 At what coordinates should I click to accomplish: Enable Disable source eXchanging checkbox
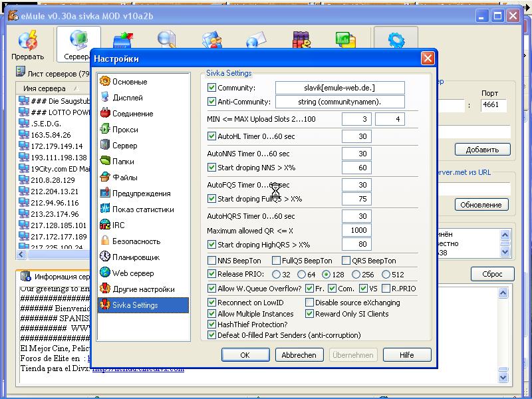309,302
